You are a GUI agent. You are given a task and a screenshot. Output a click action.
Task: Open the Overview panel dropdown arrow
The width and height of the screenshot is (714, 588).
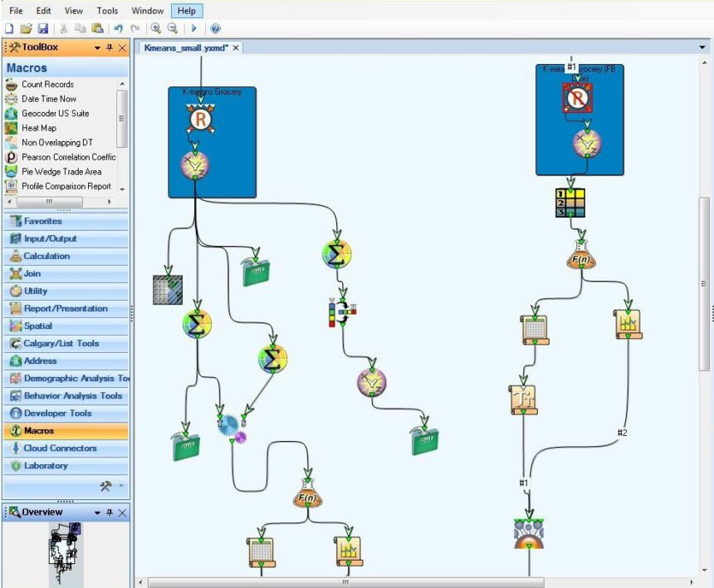[x=98, y=512]
